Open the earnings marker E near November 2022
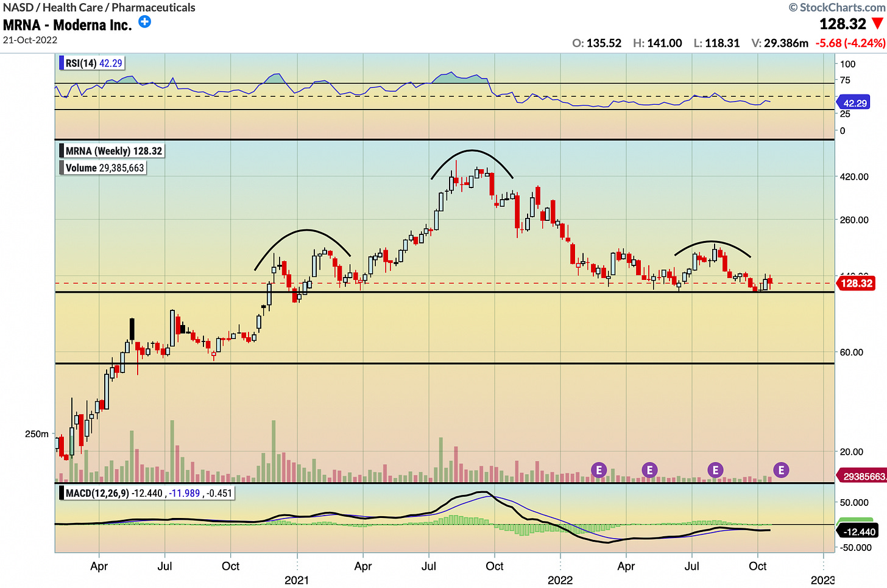The image size is (887, 588). pos(781,470)
